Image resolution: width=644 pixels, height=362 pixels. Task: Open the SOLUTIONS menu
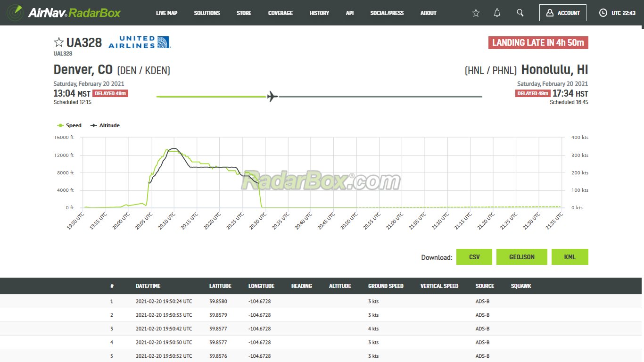coord(207,13)
